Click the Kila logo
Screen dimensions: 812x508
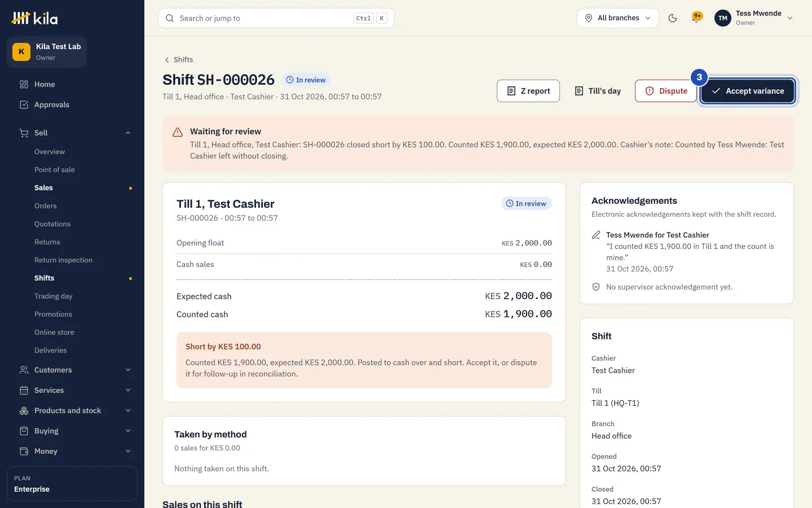[x=34, y=18]
